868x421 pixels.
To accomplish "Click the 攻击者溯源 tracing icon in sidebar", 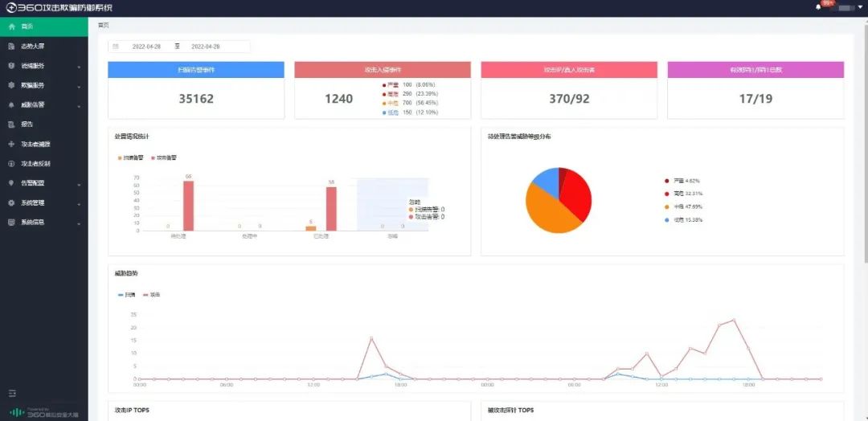I will click(11, 145).
